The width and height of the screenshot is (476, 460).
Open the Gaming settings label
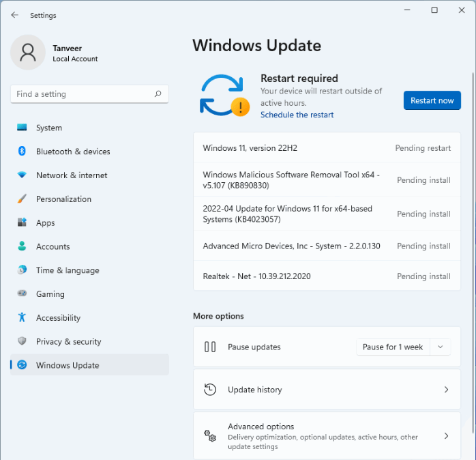pyautogui.click(x=50, y=293)
